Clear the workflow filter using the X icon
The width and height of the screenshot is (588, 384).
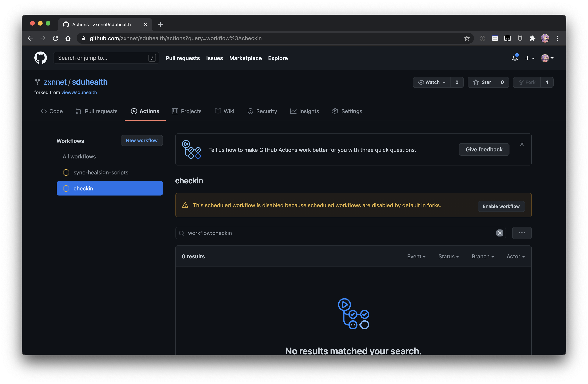coord(500,233)
